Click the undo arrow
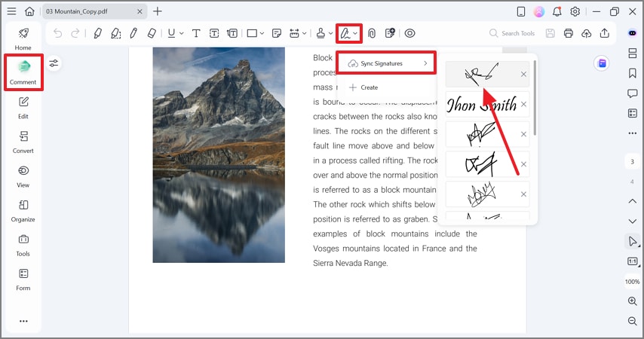This screenshot has height=339, width=644. [x=58, y=33]
